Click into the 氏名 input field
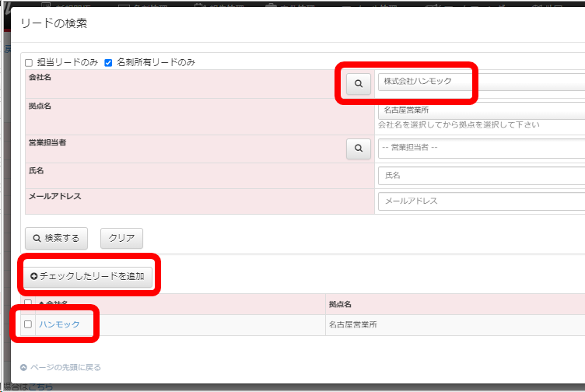Screen dimensions: 585x392 [x=481, y=176]
